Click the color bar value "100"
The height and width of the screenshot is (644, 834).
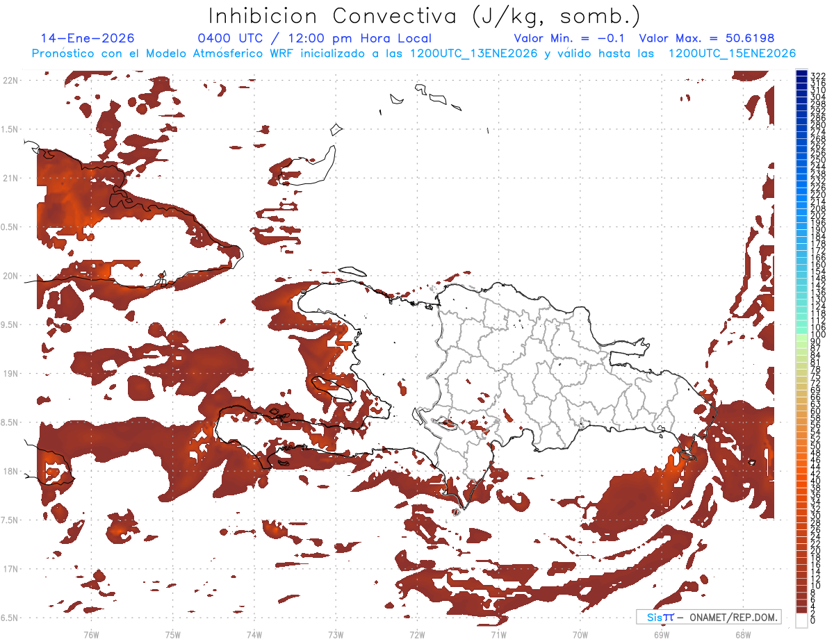pyautogui.click(x=818, y=335)
